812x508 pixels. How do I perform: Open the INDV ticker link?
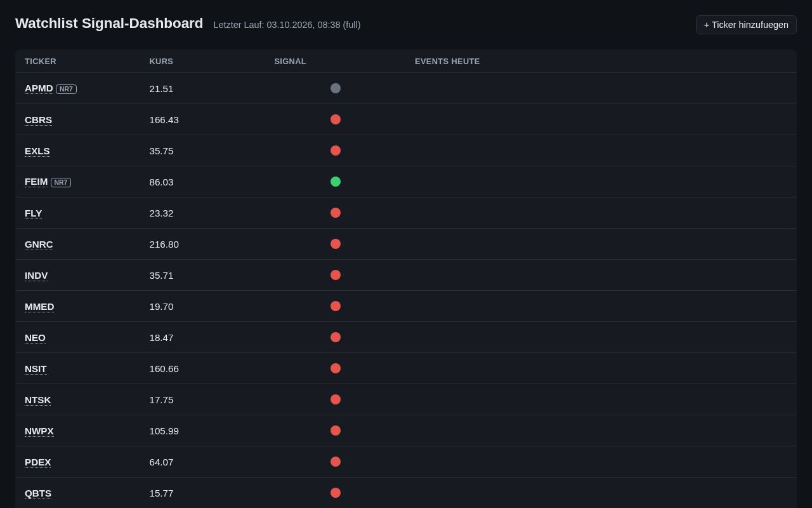click(36, 275)
